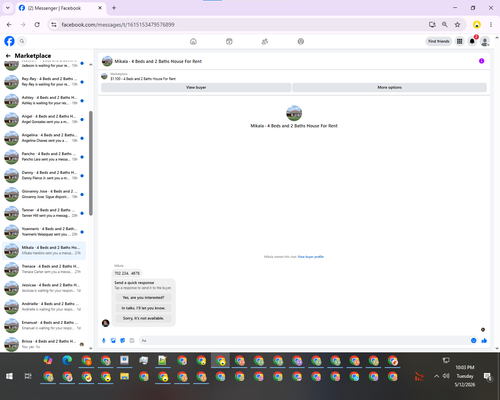
Task: Bookmark this page with the star icon
Action: click(457, 25)
